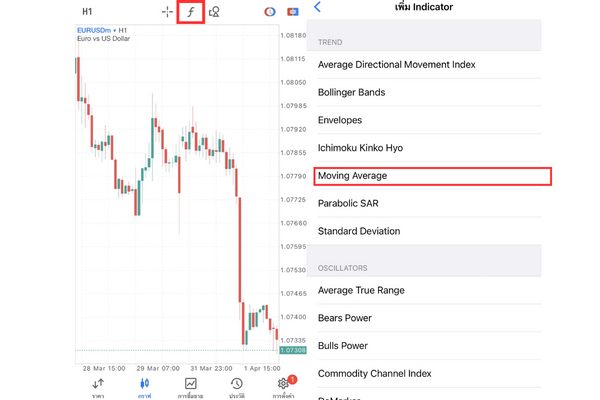This screenshot has width=600, height=400.
Task: Open the trade tab icon
Action: click(x=190, y=385)
